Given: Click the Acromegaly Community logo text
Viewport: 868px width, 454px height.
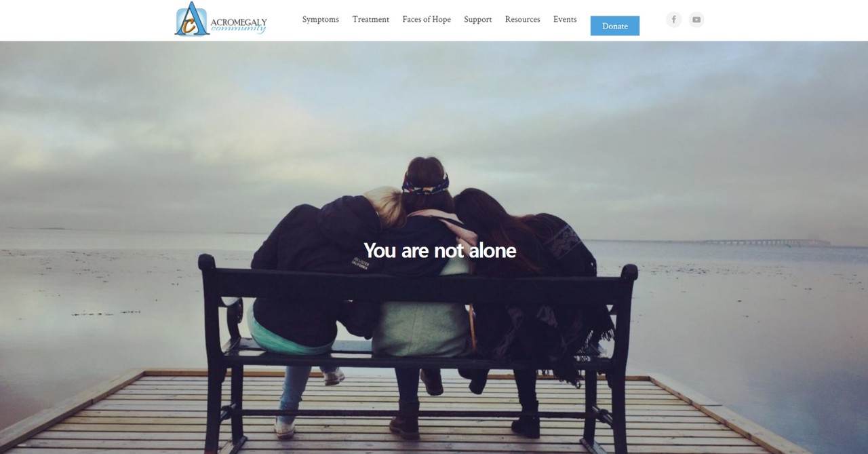Looking at the screenshot, I should click(x=239, y=26).
